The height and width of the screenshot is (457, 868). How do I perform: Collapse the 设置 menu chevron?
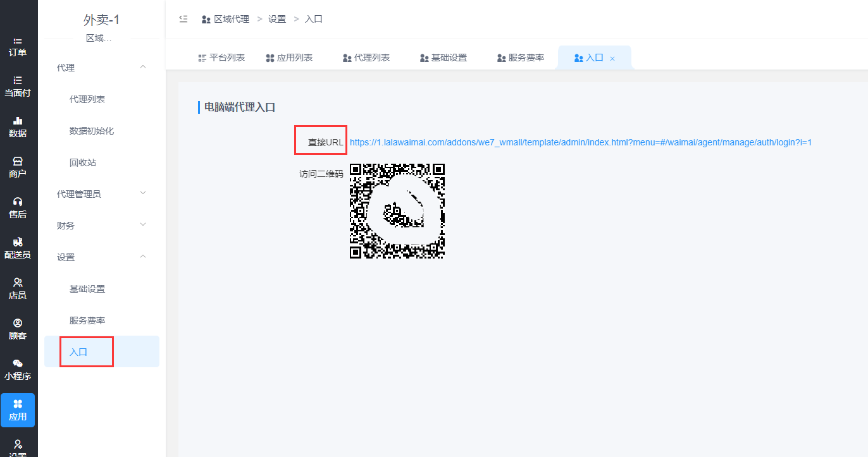[x=143, y=256]
